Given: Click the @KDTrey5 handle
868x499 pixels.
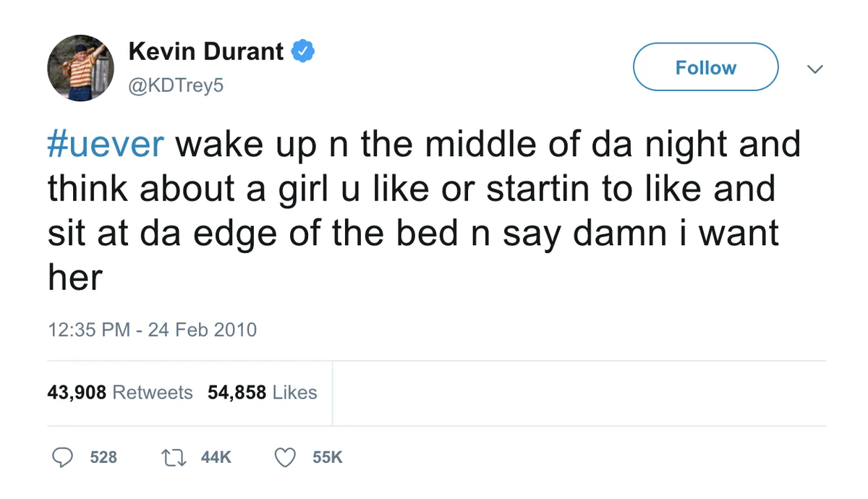Looking at the screenshot, I should pos(176,86).
